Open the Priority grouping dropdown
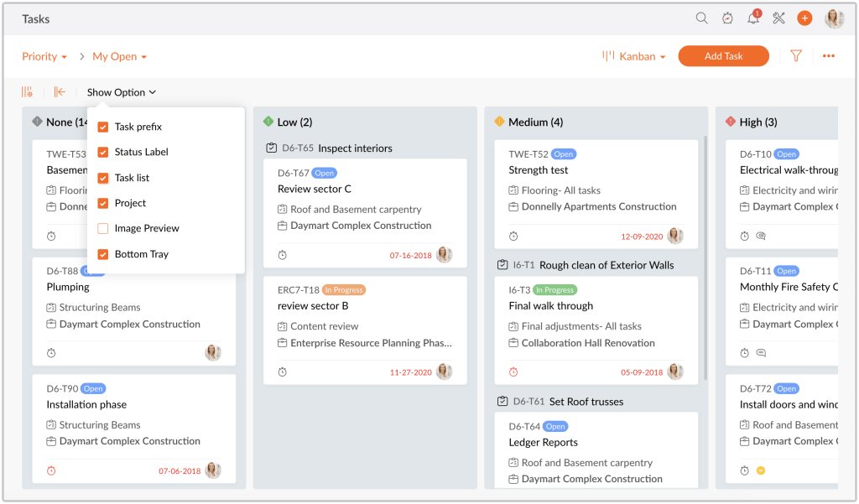 [44, 55]
